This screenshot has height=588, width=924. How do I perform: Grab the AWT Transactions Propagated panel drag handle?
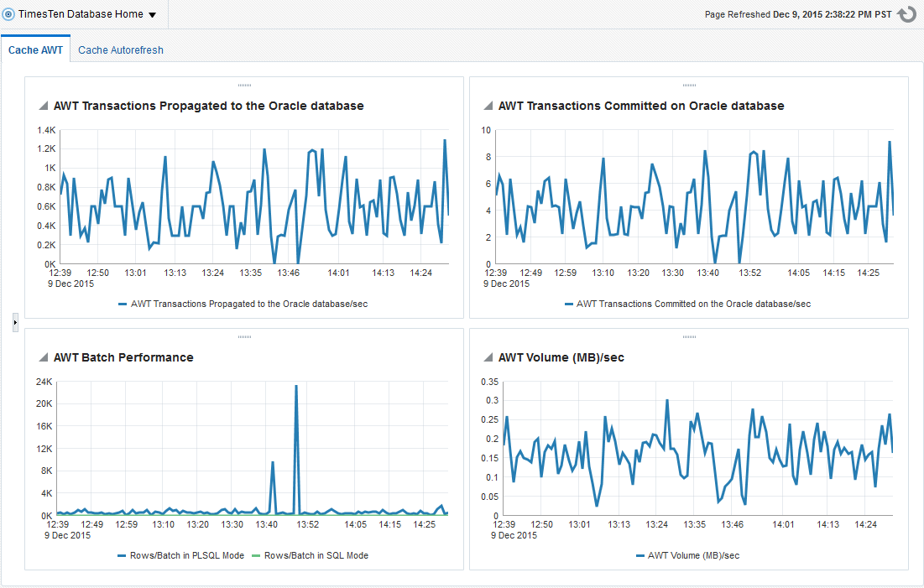pyautogui.click(x=244, y=85)
